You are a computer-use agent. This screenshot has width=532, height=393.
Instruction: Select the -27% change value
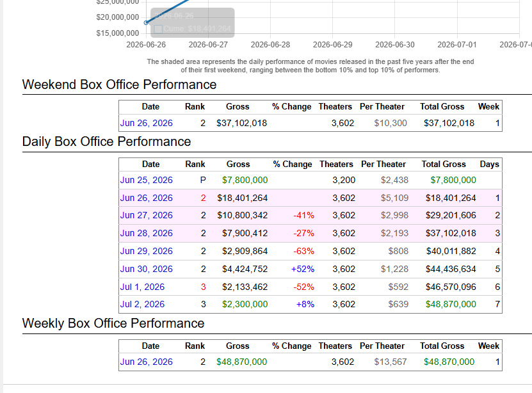(303, 233)
